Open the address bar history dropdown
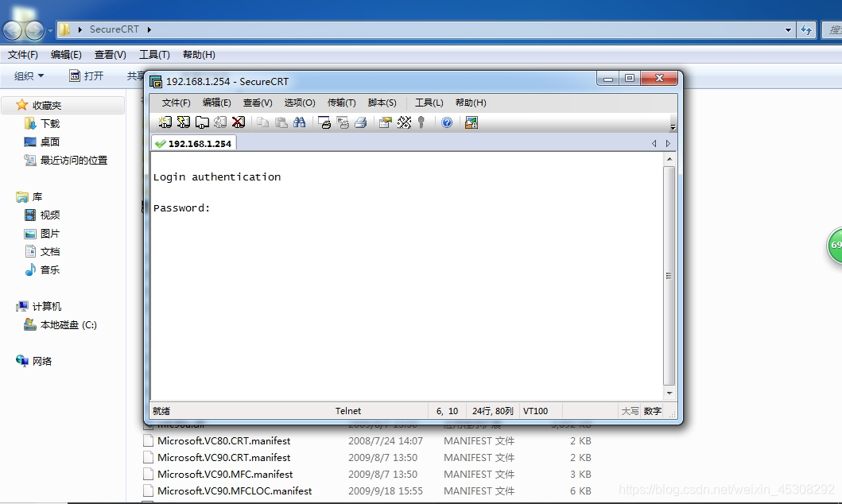The height and width of the screenshot is (504, 842). [x=788, y=30]
